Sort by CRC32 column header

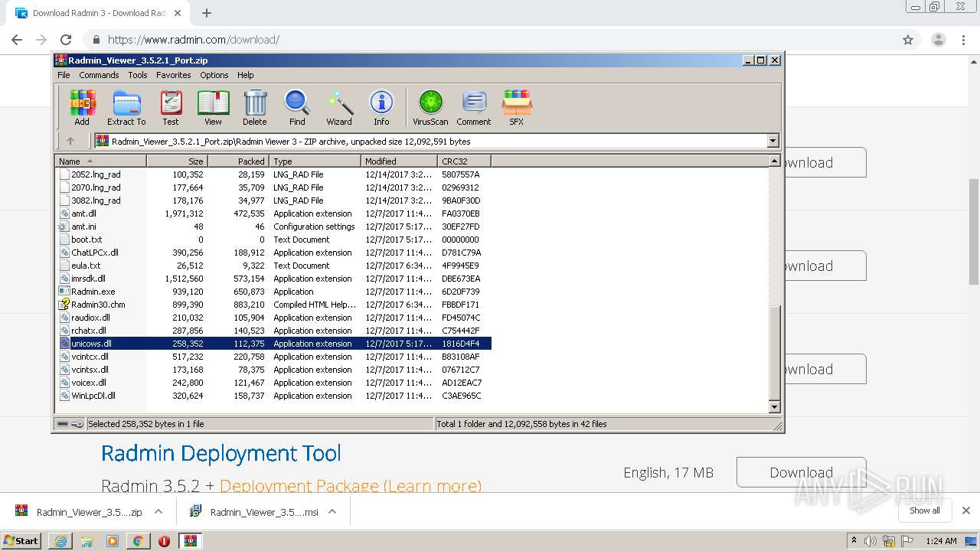[464, 161]
